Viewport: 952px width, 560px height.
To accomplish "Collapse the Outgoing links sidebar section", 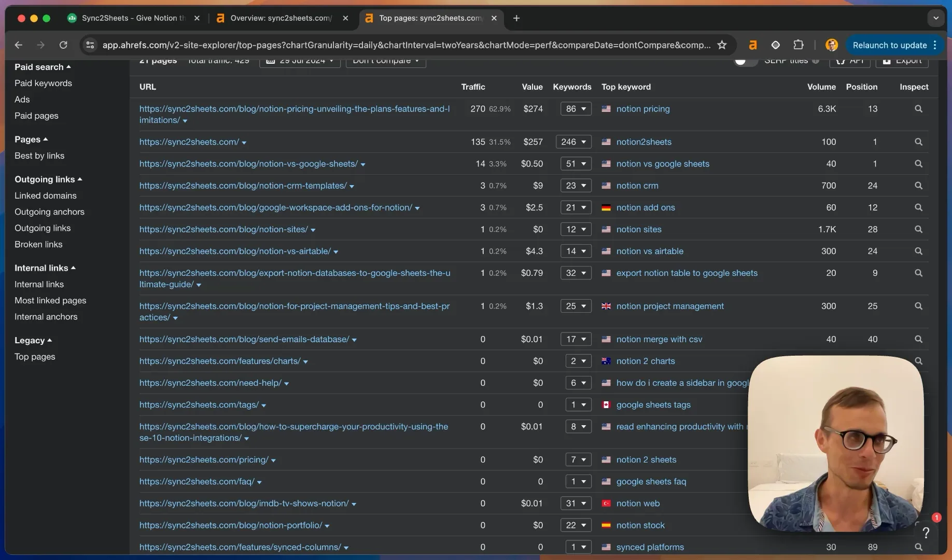I will [x=48, y=179].
